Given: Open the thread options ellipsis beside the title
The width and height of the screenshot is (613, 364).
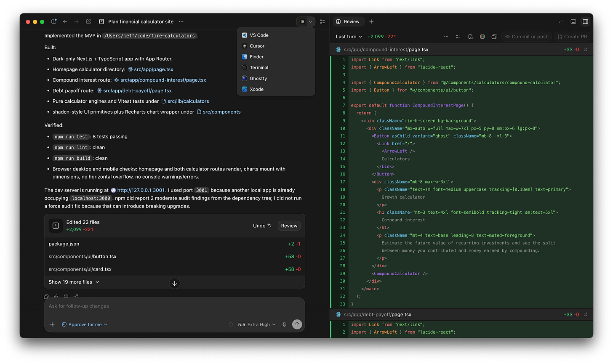Looking at the screenshot, I should pyautogui.click(x=181, y=21).
